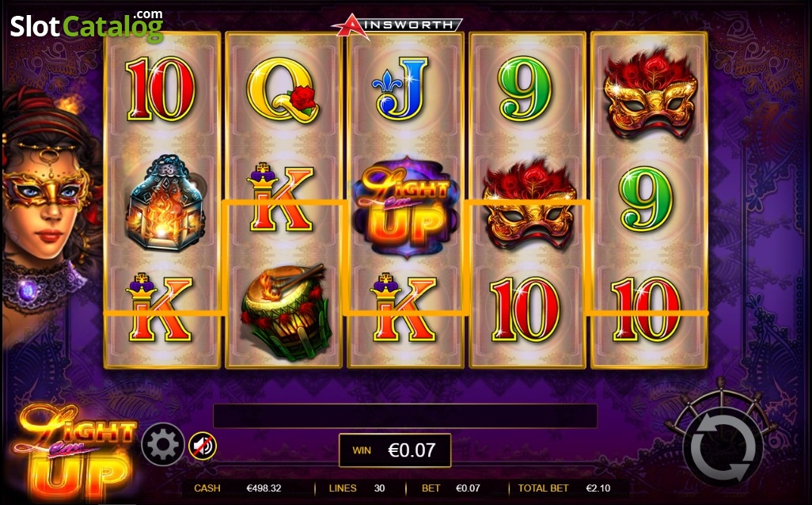Click the empty message bar below reels

(x=405, y=416)
